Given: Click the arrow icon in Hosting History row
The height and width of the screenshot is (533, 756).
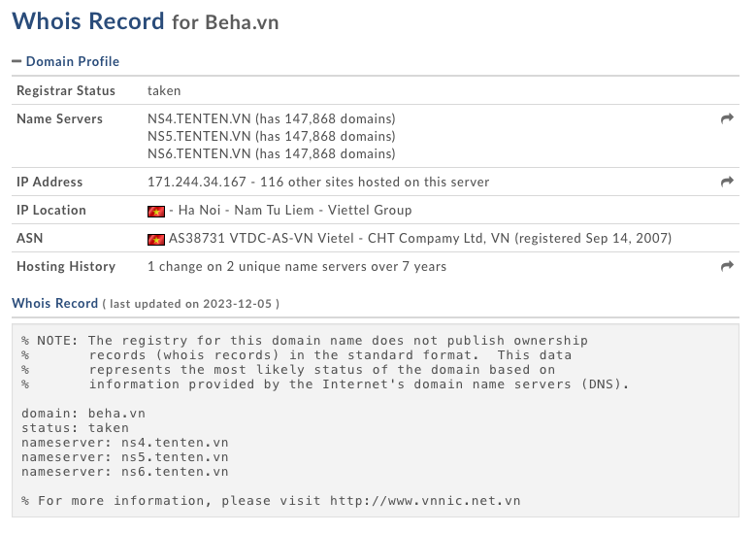Looking at the screenshot, I should coord(727,266).
